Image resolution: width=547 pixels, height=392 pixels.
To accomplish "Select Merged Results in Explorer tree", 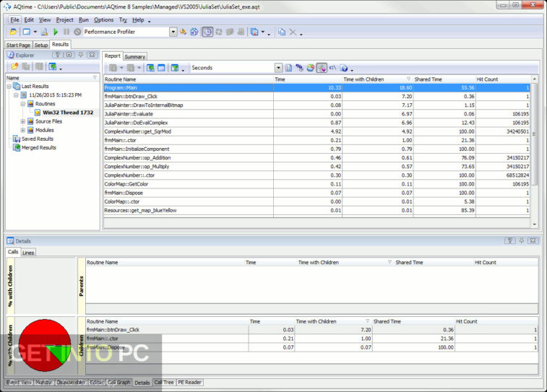I will pyautogui.click(x=39, y=148).
